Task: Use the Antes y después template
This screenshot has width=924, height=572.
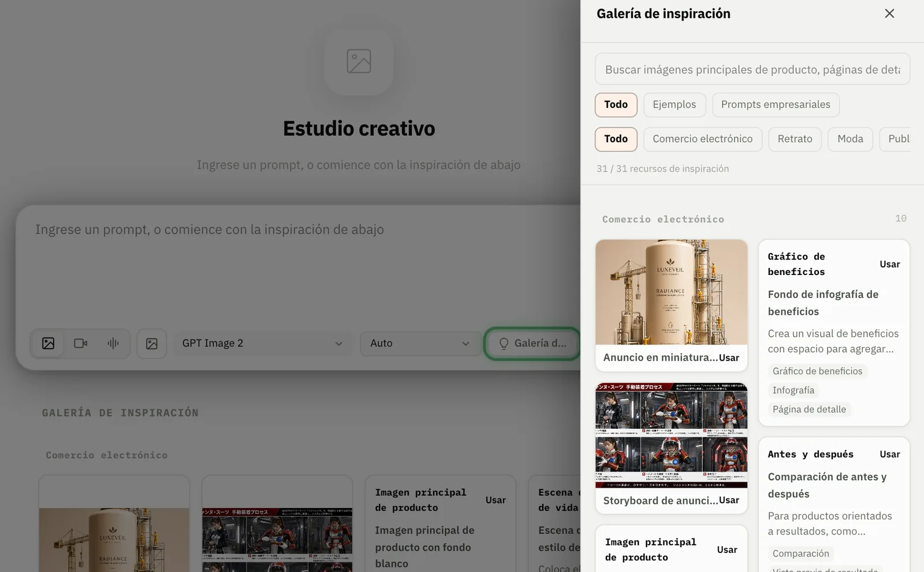Action: [889, 454]
